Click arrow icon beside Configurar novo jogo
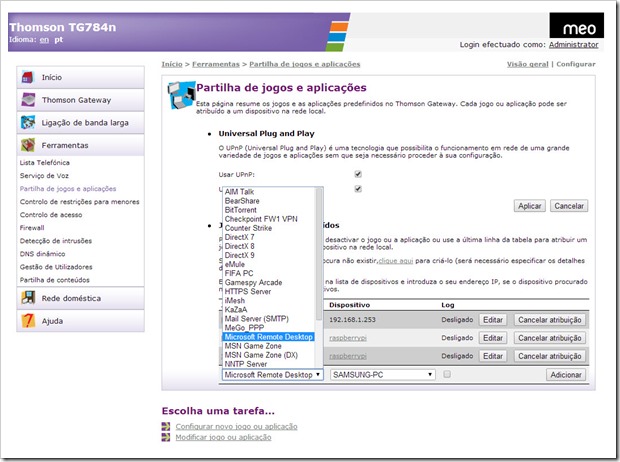 pos(166,426)
